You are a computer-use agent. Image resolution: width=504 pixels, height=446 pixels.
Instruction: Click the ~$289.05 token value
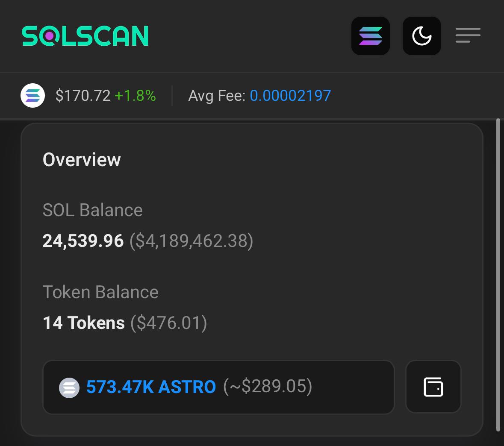[268, 387]
